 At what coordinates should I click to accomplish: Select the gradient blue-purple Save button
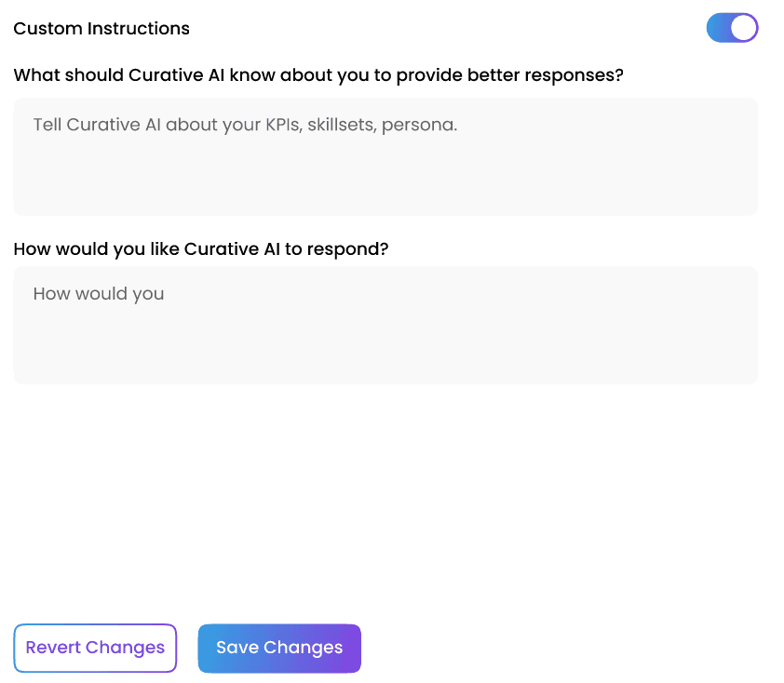pyautogui.click(x=279, y=648)
